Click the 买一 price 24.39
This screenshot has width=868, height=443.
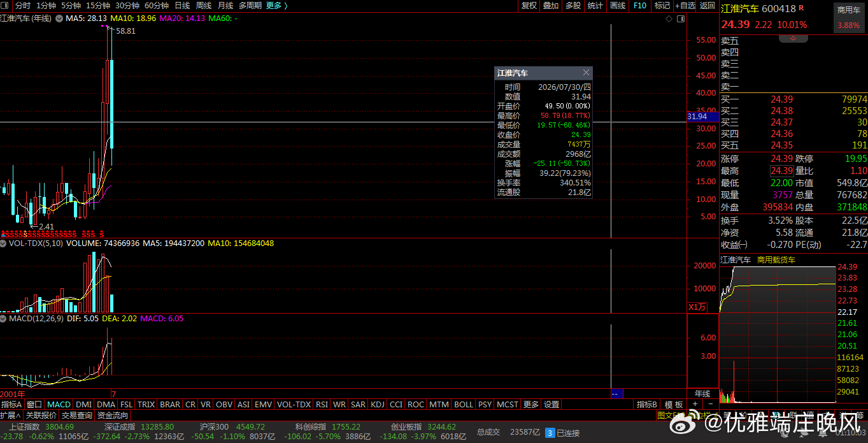coord(782,99)
